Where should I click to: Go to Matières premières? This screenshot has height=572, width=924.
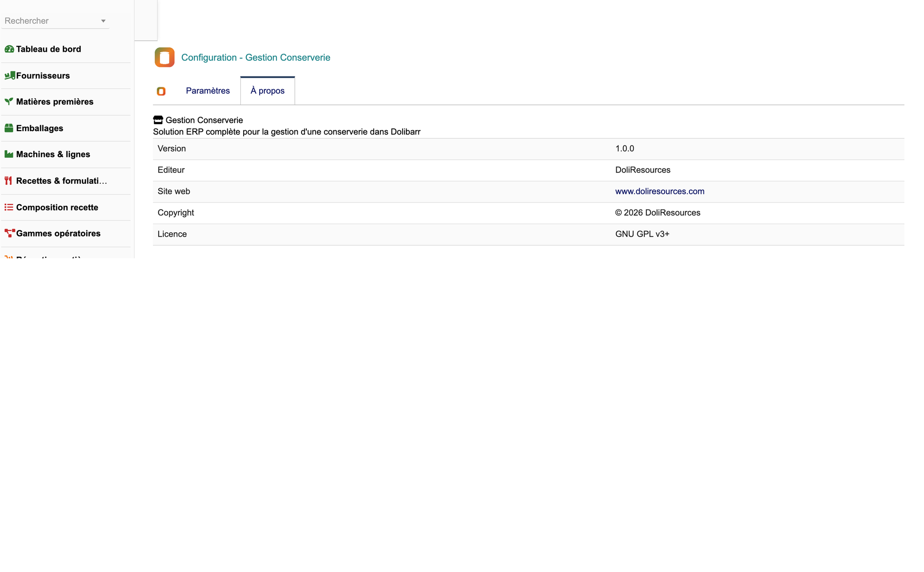[x=55, y=102]
